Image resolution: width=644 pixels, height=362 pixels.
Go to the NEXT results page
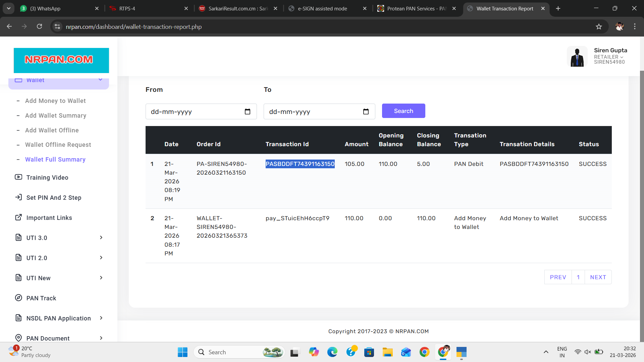[x=598, y=277]
